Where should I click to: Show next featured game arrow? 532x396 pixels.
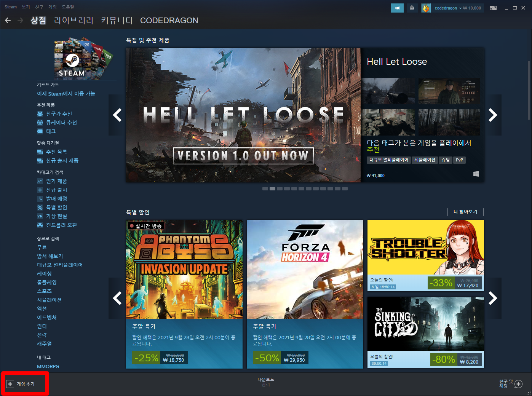click(x=493, y=115)
